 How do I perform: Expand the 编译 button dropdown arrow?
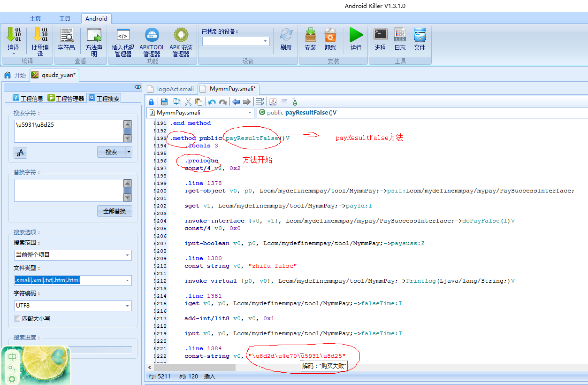[14, 54]
